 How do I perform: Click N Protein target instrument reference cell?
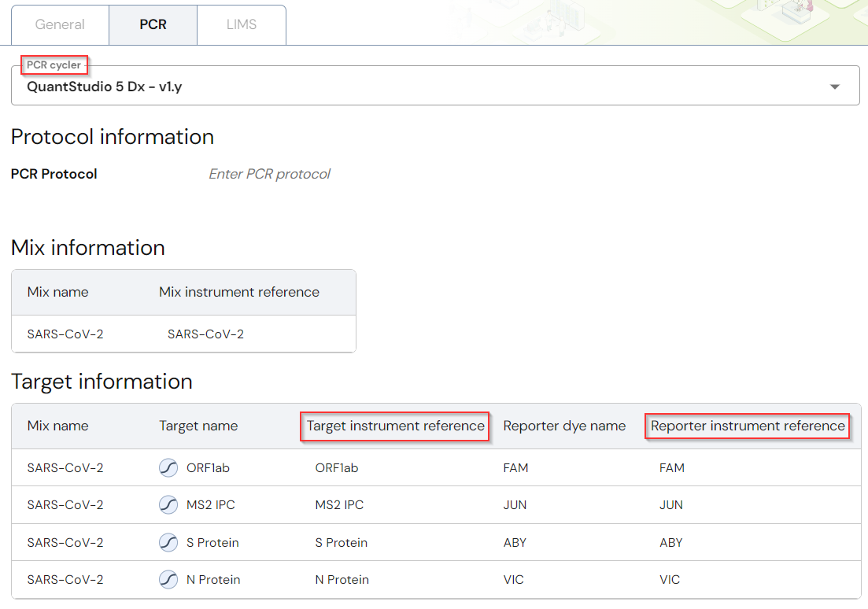pyautogui.click(x=342, y=580)
